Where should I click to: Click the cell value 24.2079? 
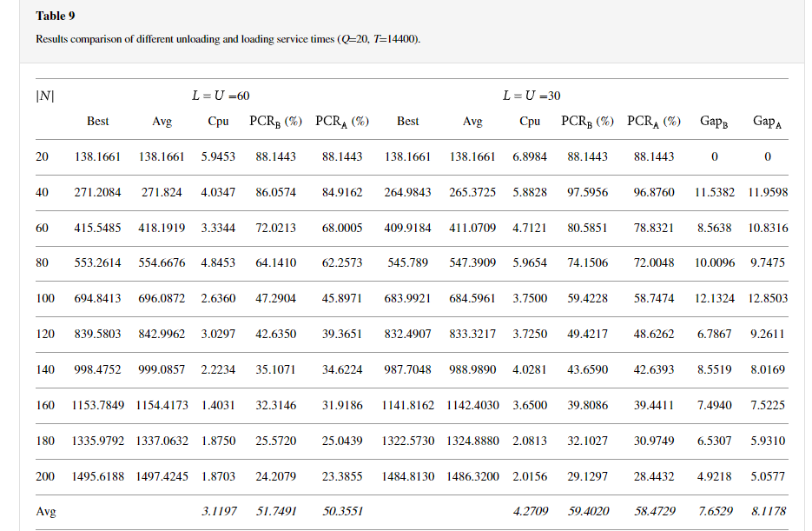pos(275,476)
